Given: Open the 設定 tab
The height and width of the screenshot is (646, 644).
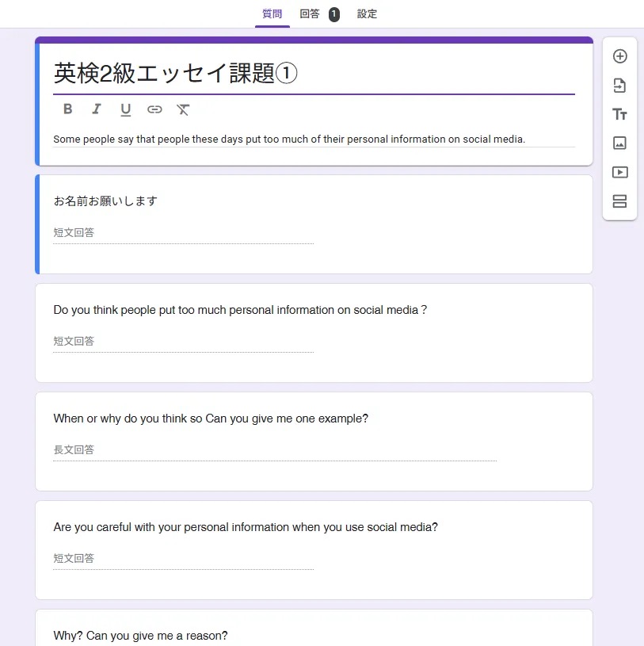Looking at the screenshot, I should click(367, 14).
